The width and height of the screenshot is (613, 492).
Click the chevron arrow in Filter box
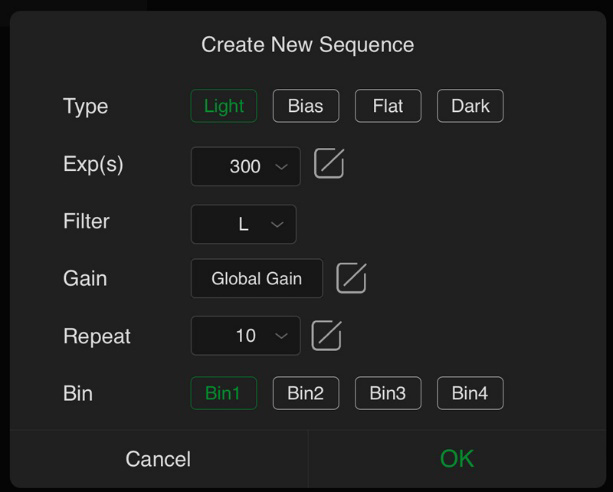(x=277, y=224)
